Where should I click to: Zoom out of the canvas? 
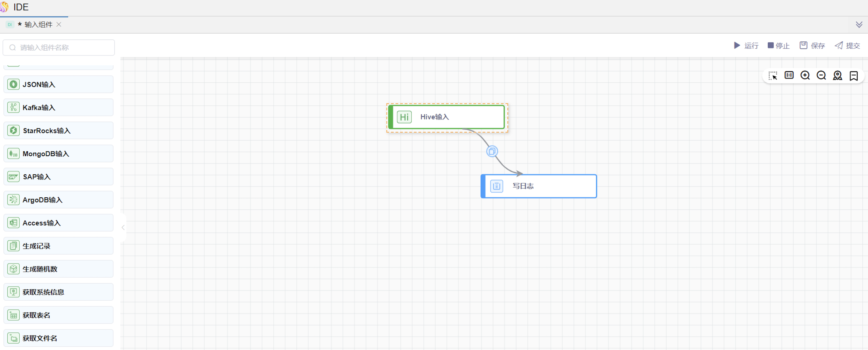point(821,75)
